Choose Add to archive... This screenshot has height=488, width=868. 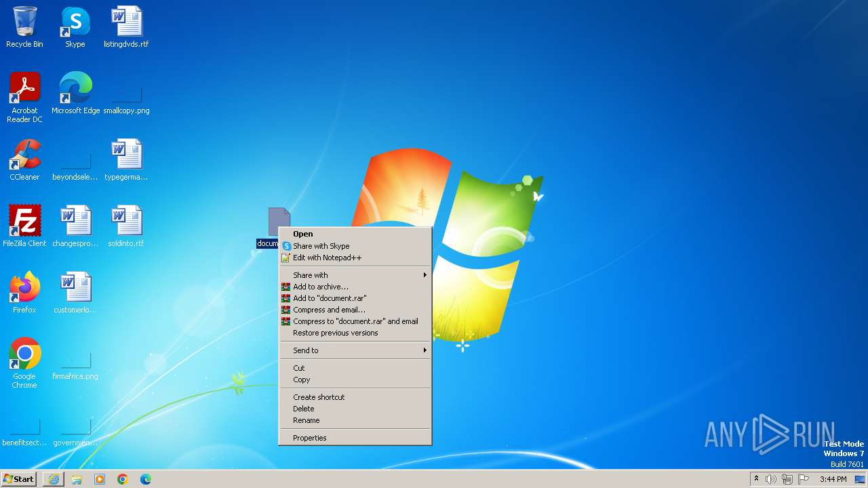[x=355, y=287]
